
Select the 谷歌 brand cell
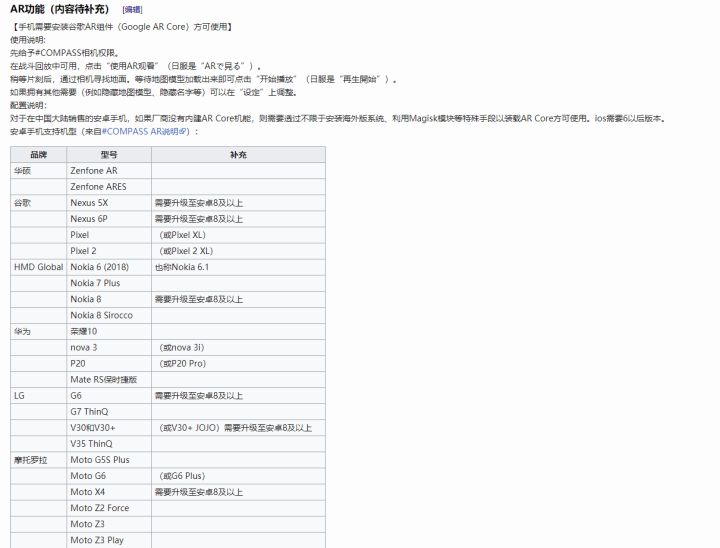coord(39,203)
